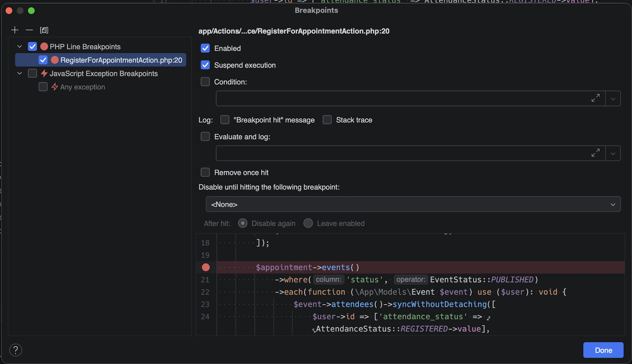The width and height of the screenshot is (632, 364).
Task: Click $appointment->events() in highlighted code line
Action: coord(308,267)
